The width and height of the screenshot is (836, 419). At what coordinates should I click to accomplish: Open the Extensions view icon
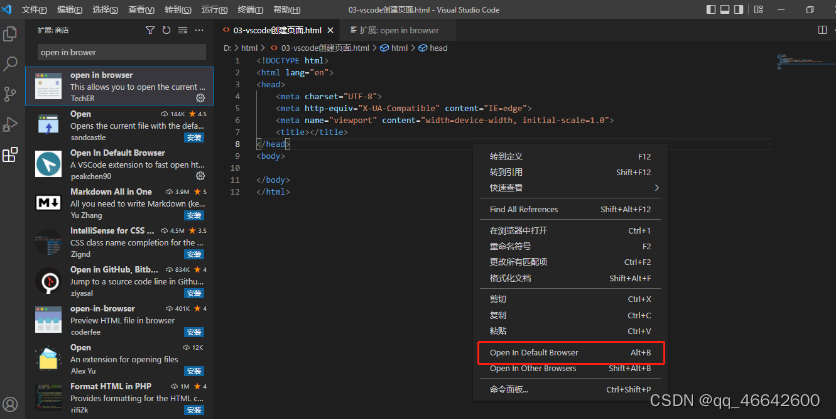(10, 155)
